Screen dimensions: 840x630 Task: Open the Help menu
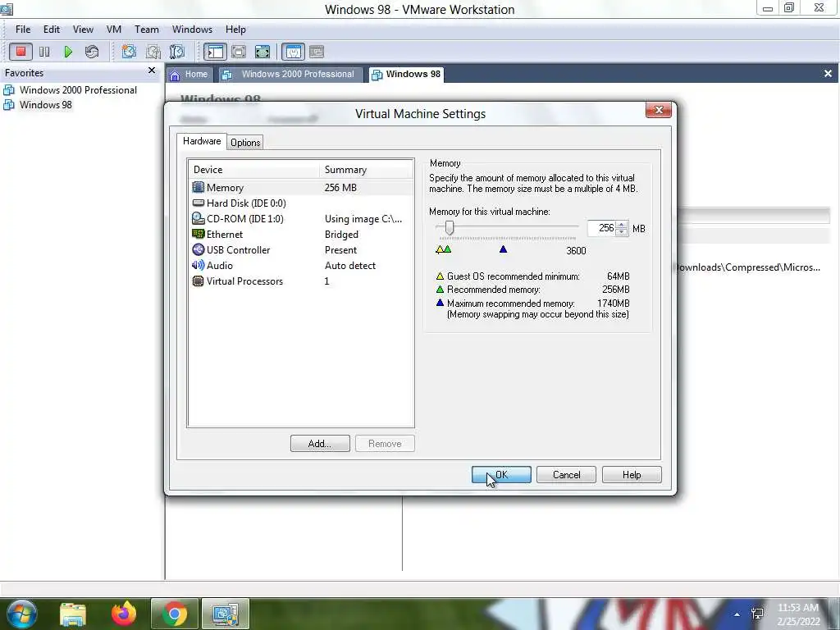tap(235, 30)
